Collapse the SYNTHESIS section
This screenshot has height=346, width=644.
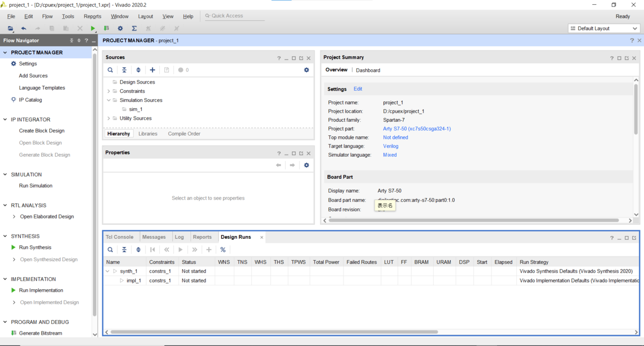click(5, 236)
